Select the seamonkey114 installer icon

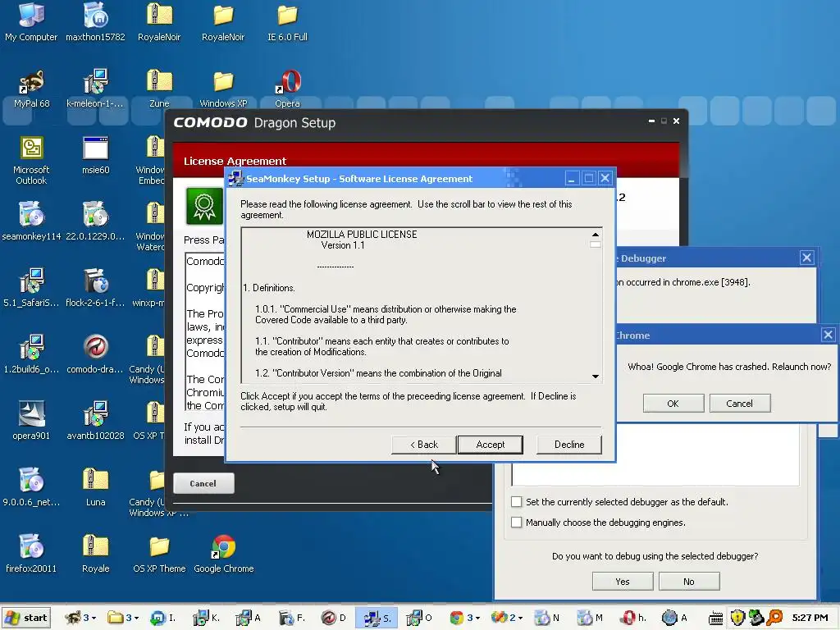click(x=31, y=221)
